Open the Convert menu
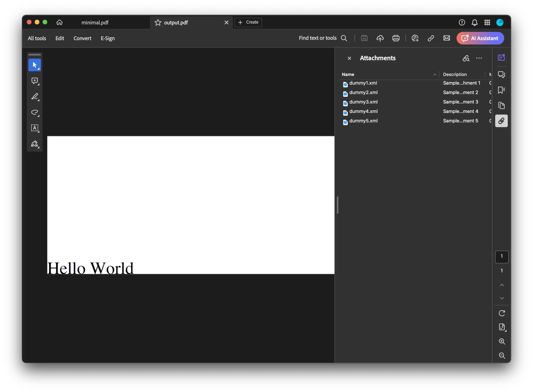This screenshot has height=392, width=533. coord(82,38)
